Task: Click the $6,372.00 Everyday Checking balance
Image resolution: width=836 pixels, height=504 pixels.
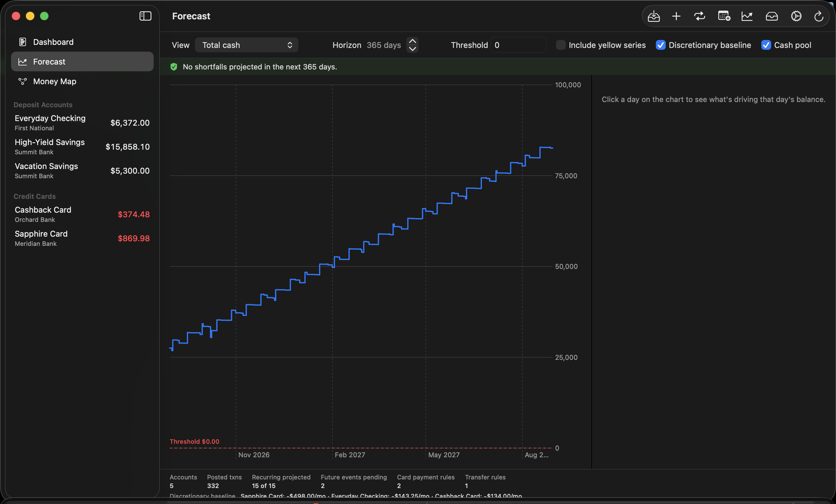Action: [x=130, y=123]
